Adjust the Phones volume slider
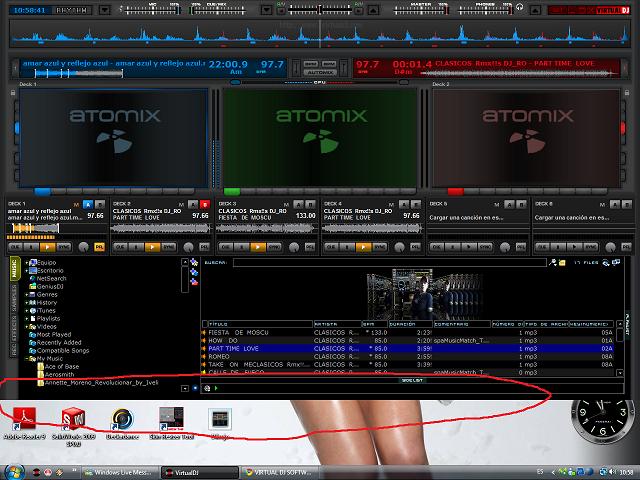Viewport: 640px width, 480px height. pyautogui.click(x=485, y=10)
